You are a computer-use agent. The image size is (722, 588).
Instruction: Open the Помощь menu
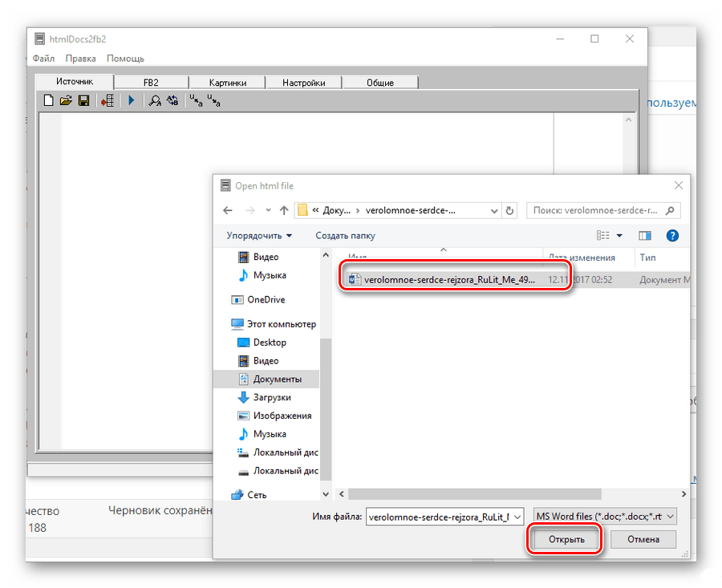pos(125,59)
